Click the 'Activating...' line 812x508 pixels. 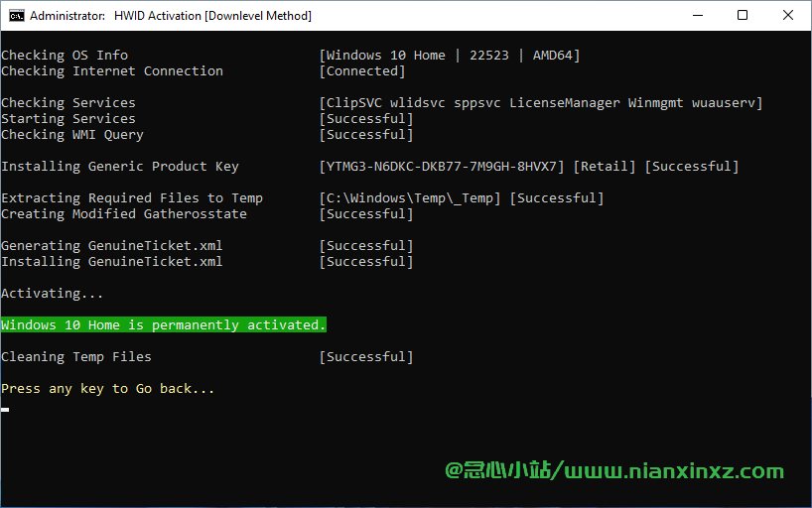point(53,293)
